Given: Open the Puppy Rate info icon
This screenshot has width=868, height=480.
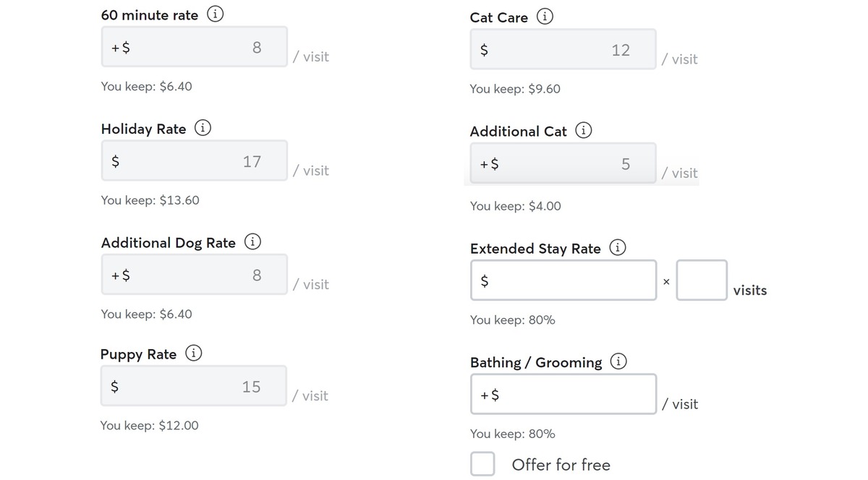Looking at the screenshot, I should pos(192,353).
